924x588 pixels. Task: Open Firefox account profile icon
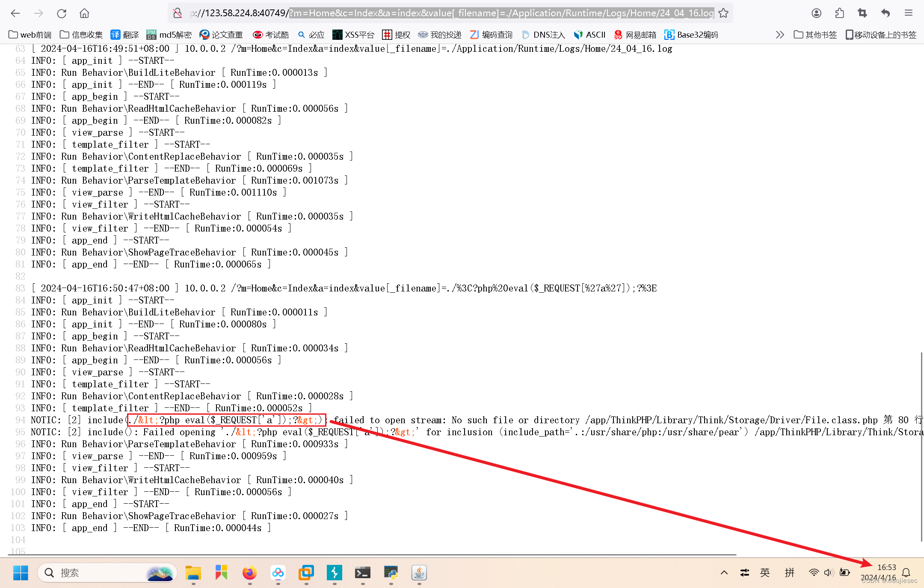tap(816, 13)
